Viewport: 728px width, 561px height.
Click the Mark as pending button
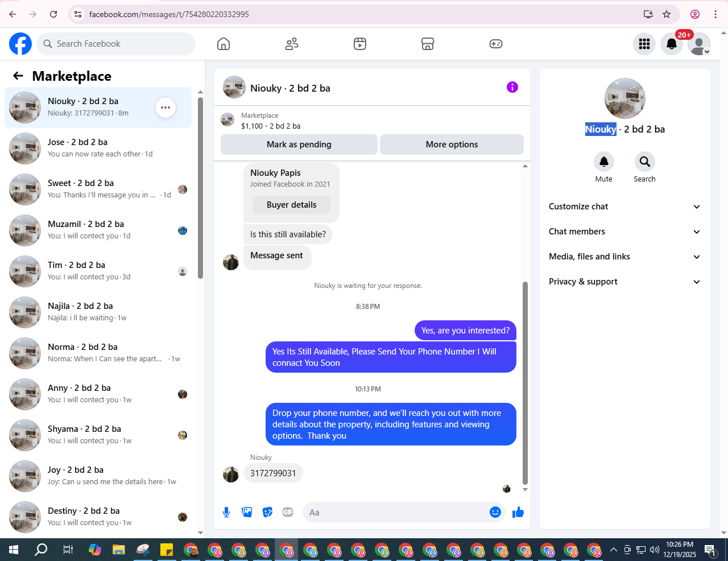point(299,145)
